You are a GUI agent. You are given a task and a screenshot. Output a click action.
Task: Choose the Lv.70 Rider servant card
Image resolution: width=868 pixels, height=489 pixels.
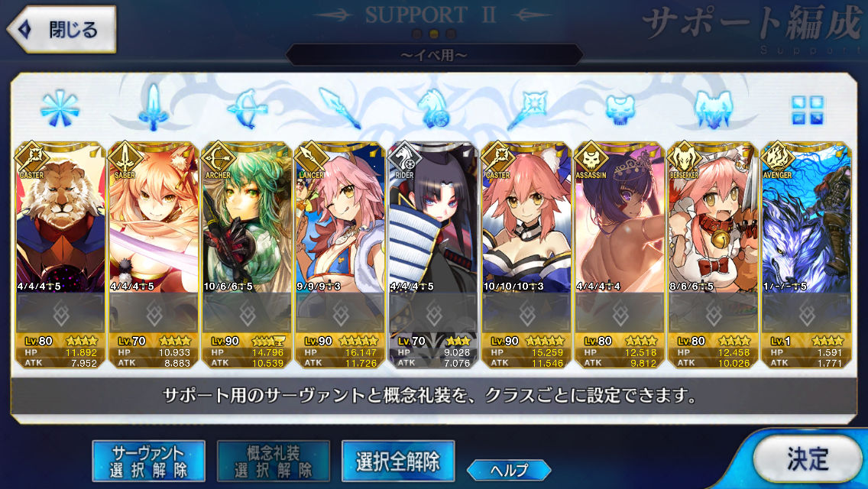tap(434, 254)
